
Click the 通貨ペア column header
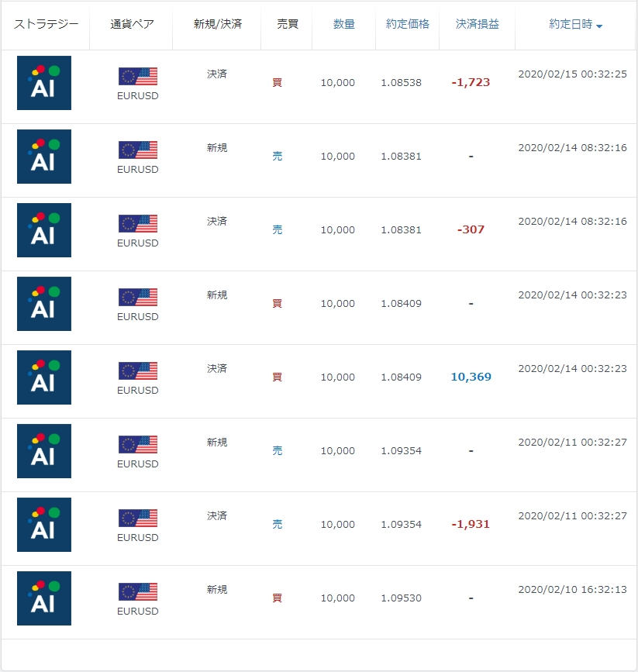(132, 24)
